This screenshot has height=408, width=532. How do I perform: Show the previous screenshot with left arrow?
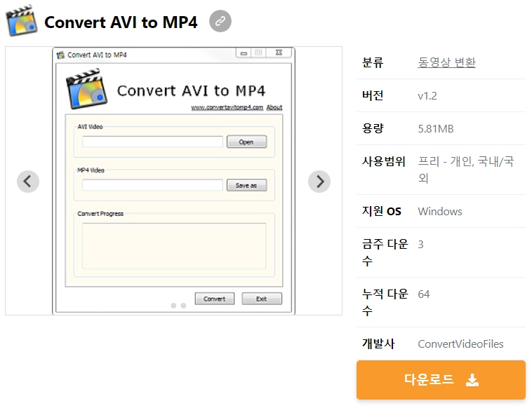pyautogui.click(x=28, y=182)
